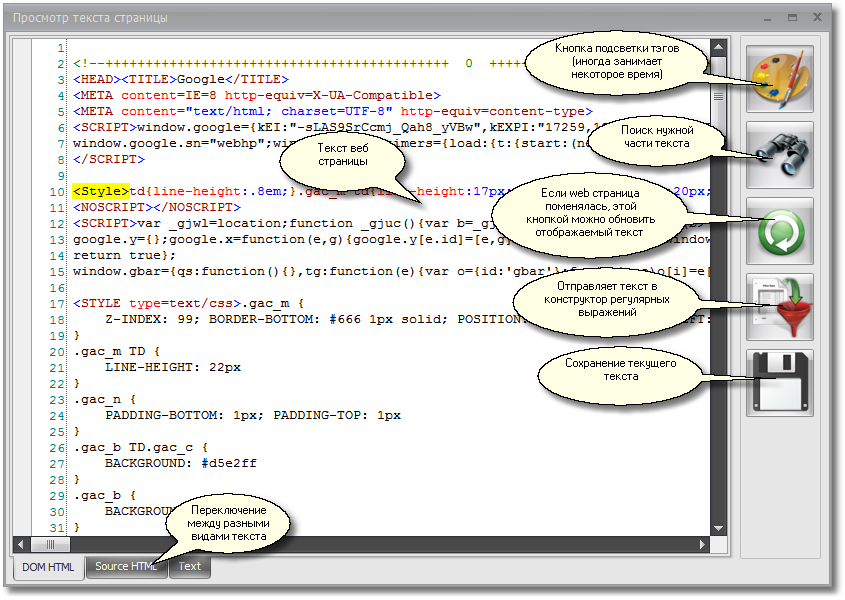Click the vertical scrollbar down arrow
The height and width of the screenshot is (600, 845).
pyautogui.click(x=717, y=529)
